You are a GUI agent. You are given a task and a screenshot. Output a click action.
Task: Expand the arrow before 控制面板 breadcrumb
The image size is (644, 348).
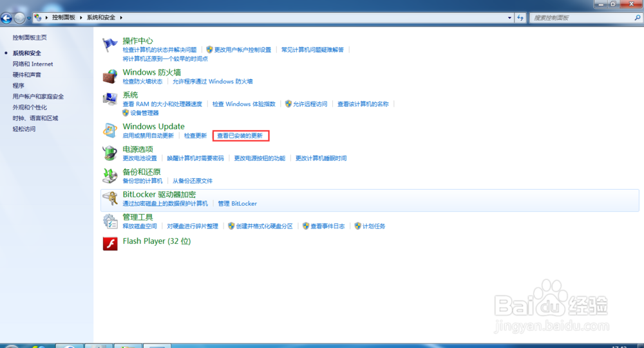click(46, 17)
